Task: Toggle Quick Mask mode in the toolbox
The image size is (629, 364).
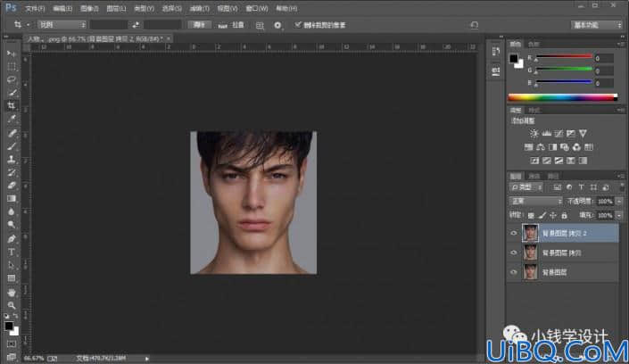Action: pyautogui.click(x=12, y=344)
